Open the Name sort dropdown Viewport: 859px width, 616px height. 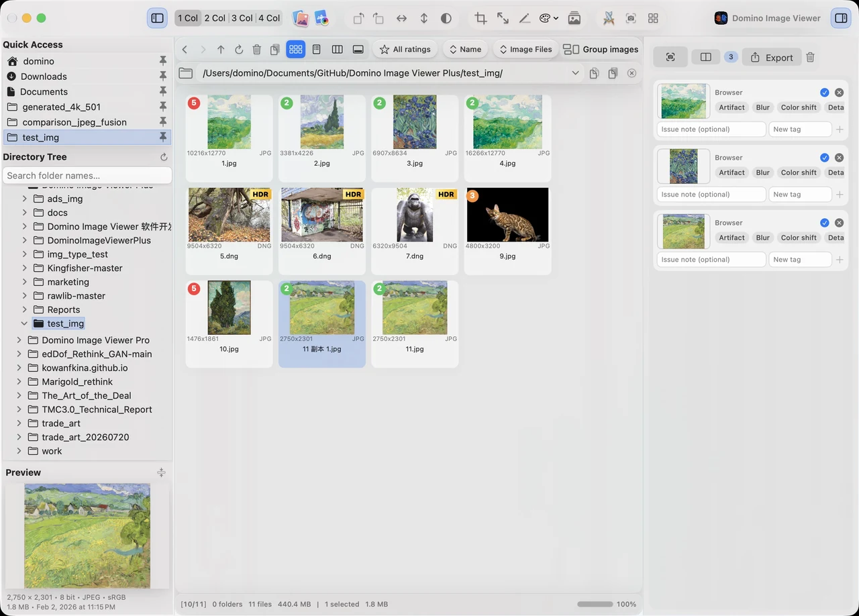[464, 49]
